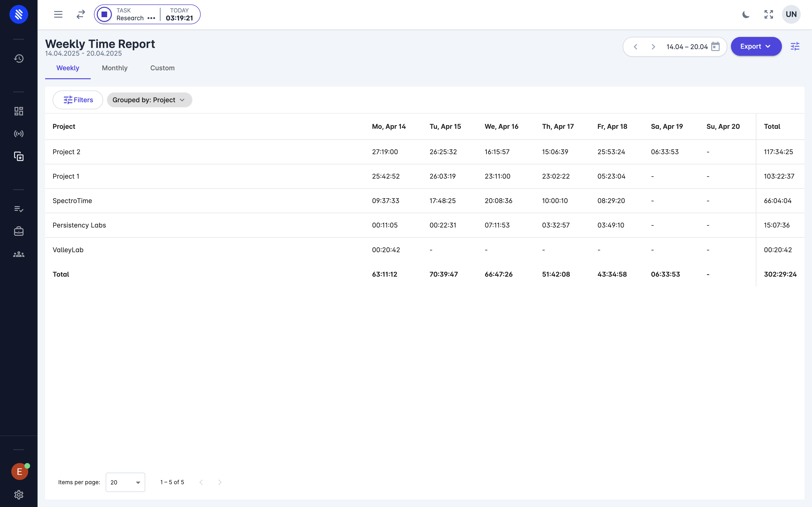
Task: Open the team members sidebar icon
Action: click(x=19, y=254)
